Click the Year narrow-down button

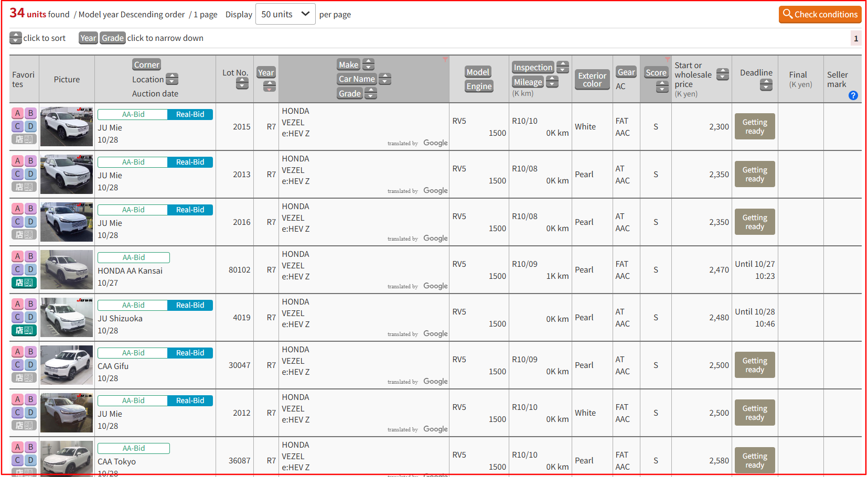coord(88,38)
